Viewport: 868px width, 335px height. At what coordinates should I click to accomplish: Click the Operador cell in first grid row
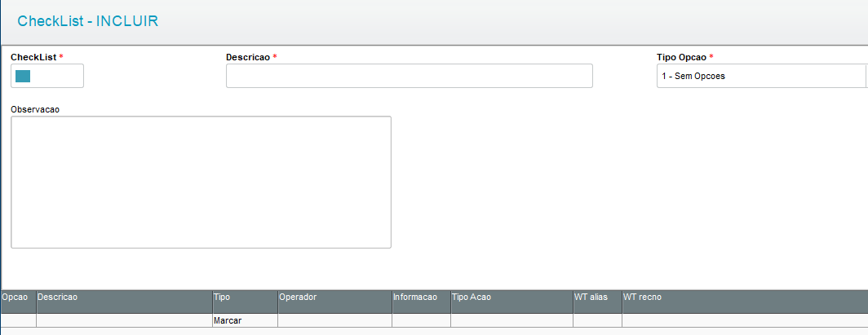[335, 320]
